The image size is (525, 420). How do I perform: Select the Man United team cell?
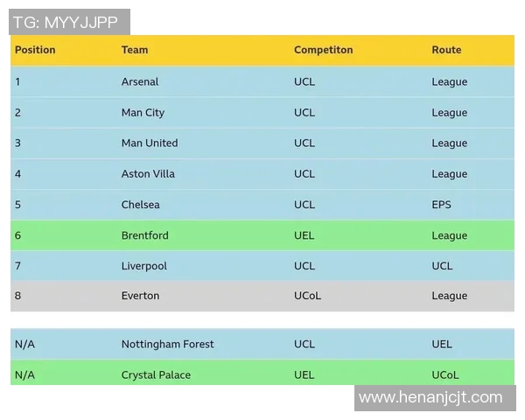[150, 143]
